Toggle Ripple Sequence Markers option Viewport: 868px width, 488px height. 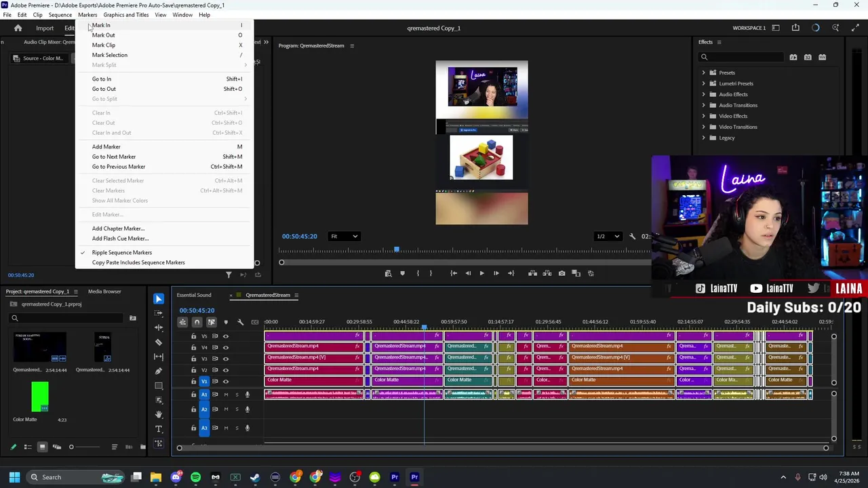point(122,252)
